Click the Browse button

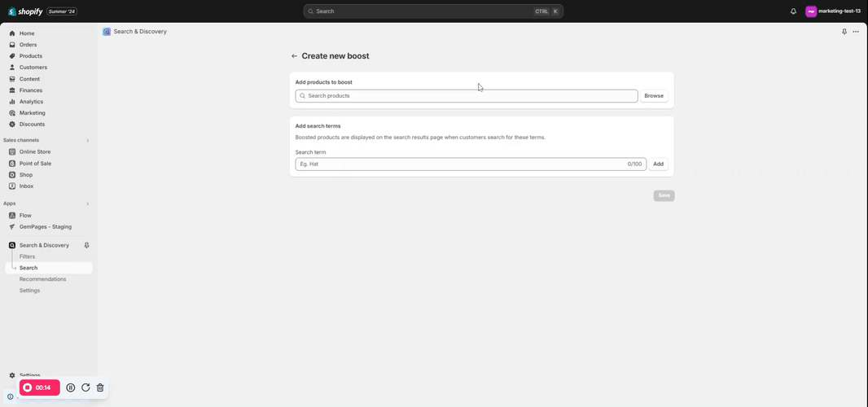pyautogui.click(x=654, y=96)
